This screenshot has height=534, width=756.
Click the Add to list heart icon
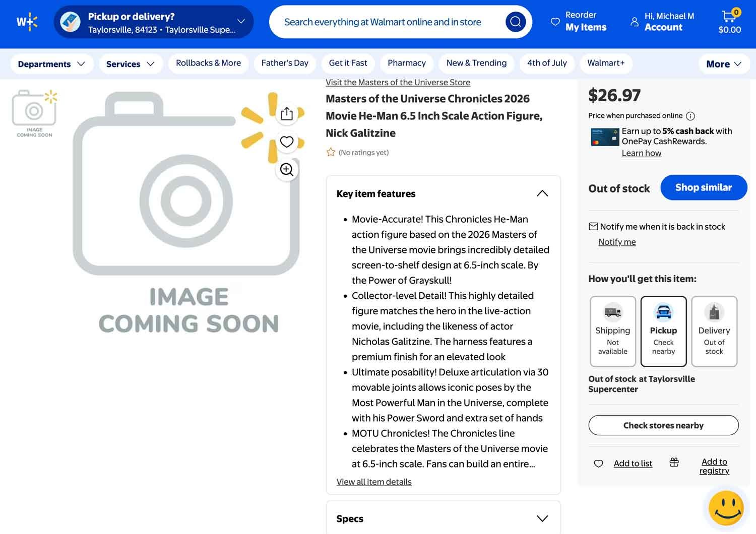coord(599,463)
